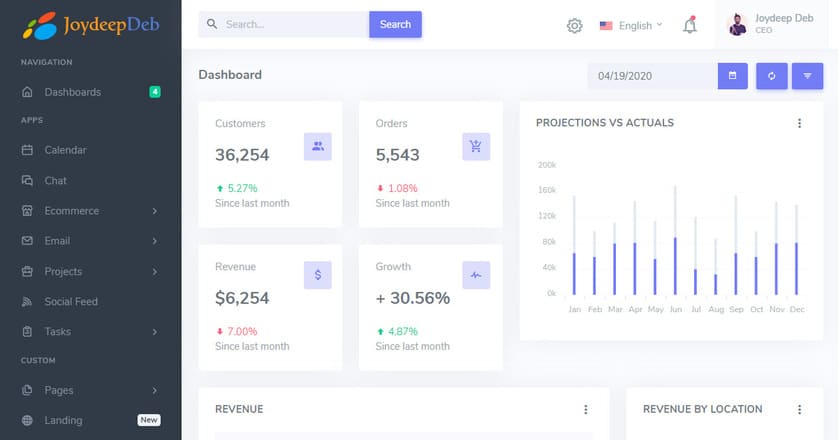The width and height of the screenshot is (838, 440).
Task: Click the Search button
Action: [395, 25]
